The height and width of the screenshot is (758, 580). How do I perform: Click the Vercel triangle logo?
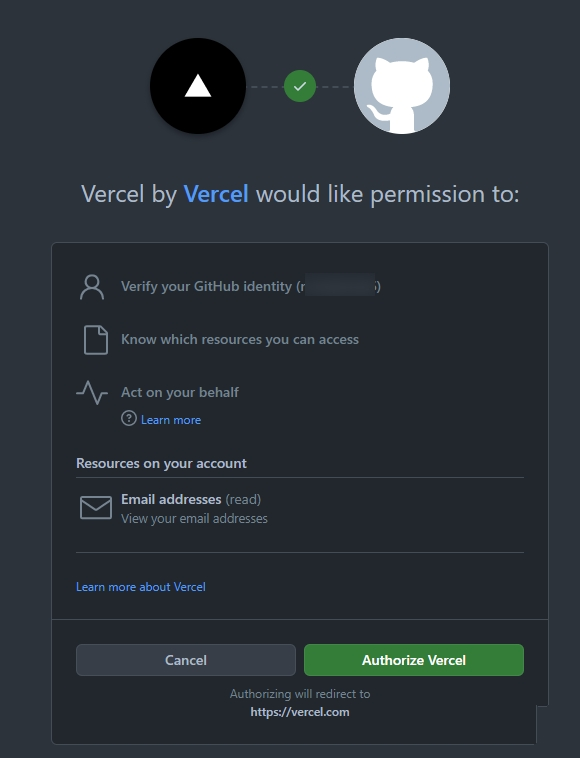click(198, 86)
